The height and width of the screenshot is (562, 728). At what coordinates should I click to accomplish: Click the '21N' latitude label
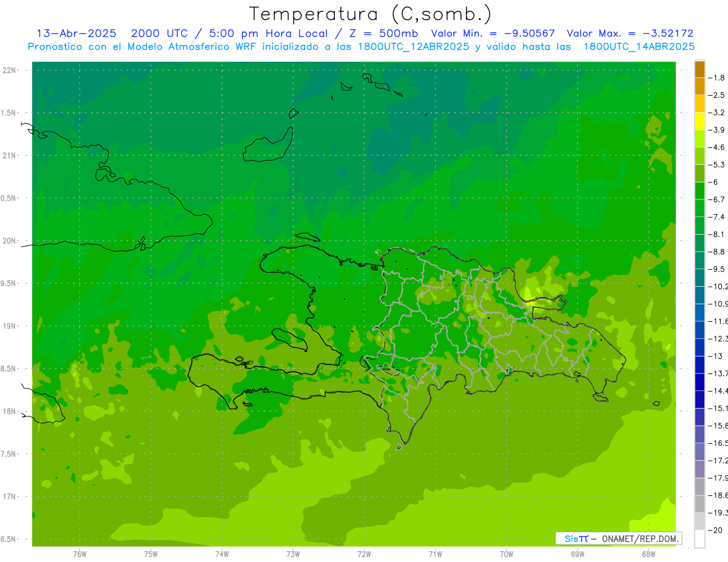pyautogui.click(x=10, y=156)
